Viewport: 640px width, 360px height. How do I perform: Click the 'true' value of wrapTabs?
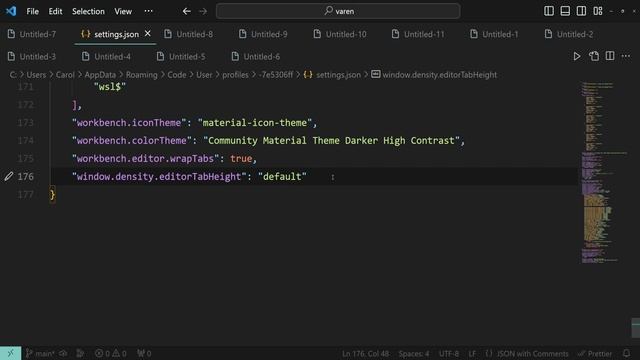(241, 159)
